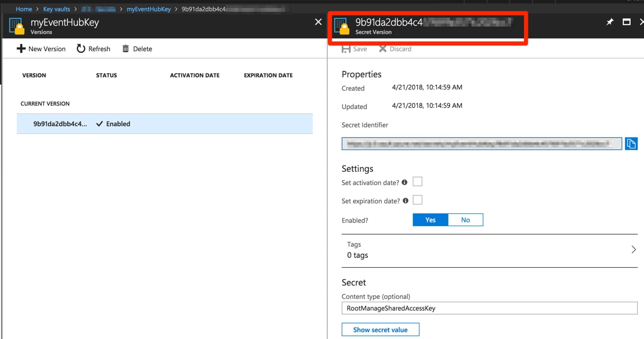Click the info icon beside expiration date

coord(406,201)
